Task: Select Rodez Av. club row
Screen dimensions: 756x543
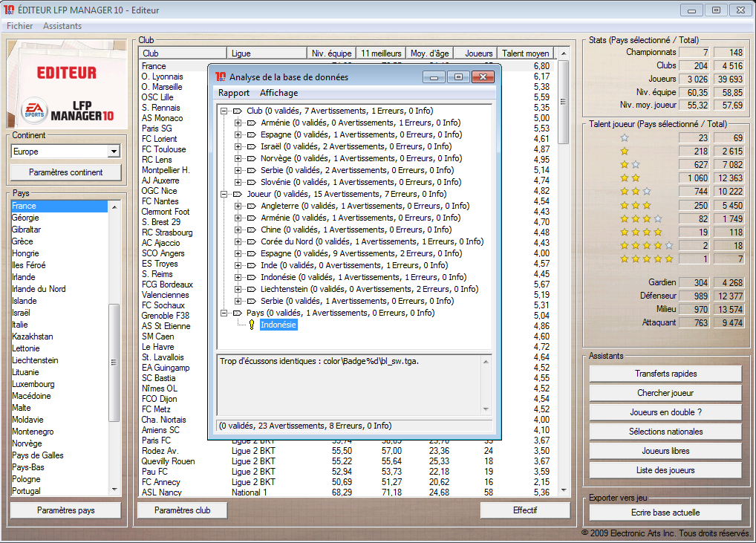Action: pyautogui.click(x=347, y=451)
